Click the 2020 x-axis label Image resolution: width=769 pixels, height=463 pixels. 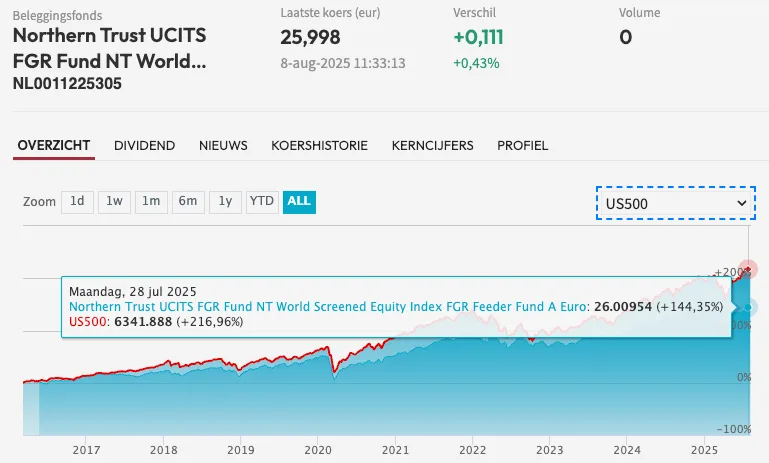[x=318, y=450]
